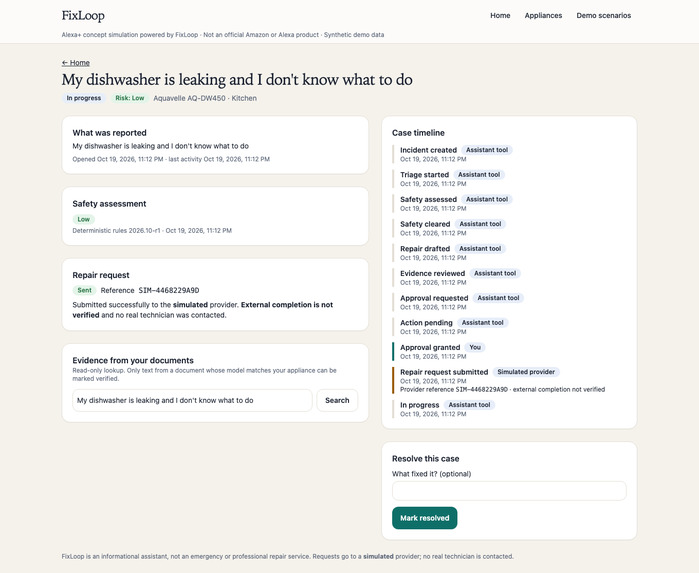The height and width of the screenshot is (573, 699).
Task: Click the 'Evidence from your documents' heading
Action: pyautogui.click(x=133, y=360)
